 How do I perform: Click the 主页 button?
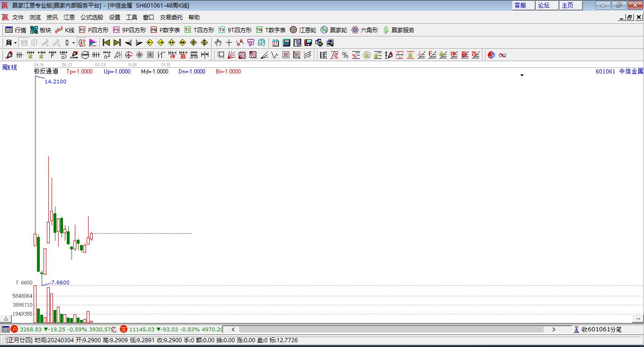pyautogui.click(x=572, y=5)
